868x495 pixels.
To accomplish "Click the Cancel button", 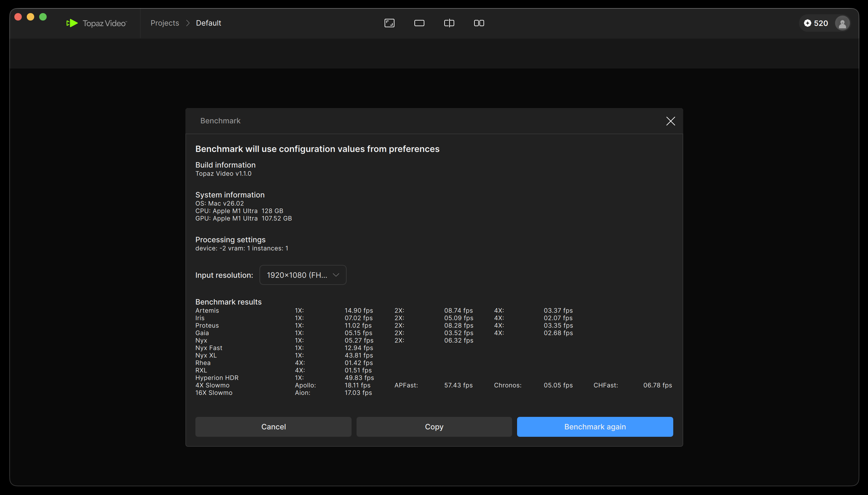I will [273, 427].
